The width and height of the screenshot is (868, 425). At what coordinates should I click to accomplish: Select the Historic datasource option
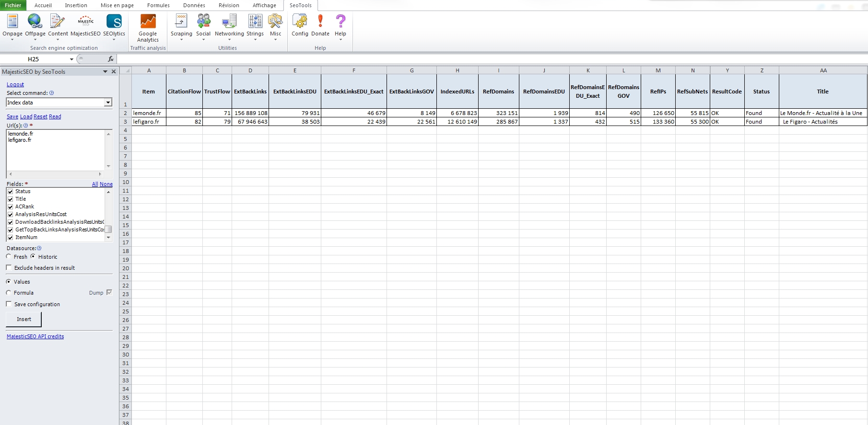(33, 256)
